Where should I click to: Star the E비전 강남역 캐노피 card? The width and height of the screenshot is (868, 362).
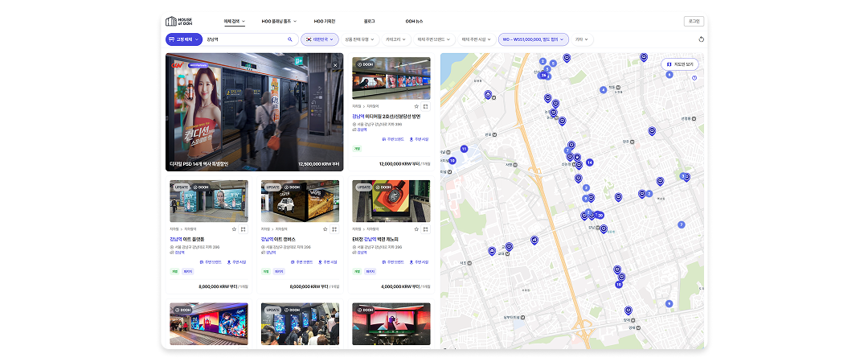click(x=416, y=229)
